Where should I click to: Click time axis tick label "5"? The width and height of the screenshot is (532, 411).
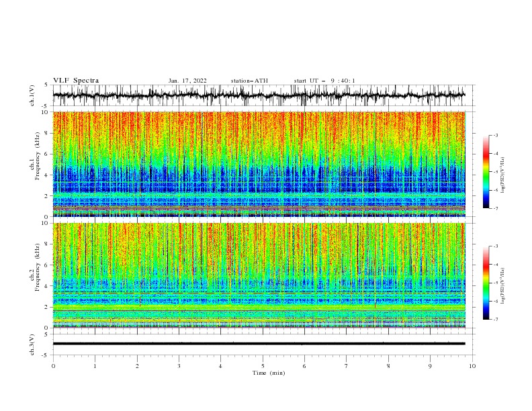[263, 366]
